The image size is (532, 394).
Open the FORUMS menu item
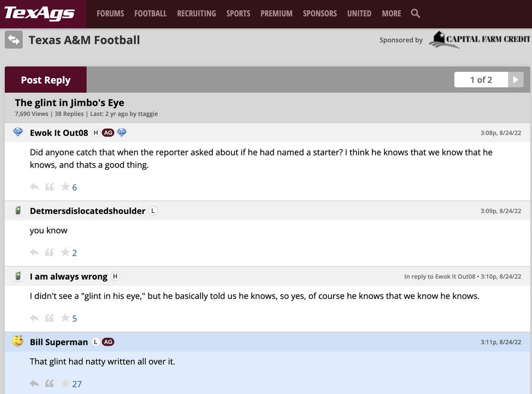pyautogui.click(x=110, y=14)
